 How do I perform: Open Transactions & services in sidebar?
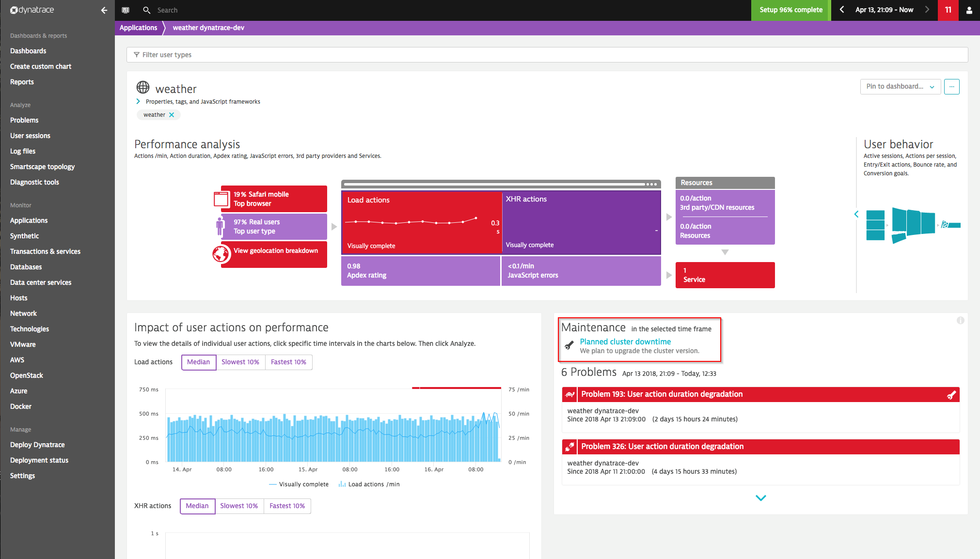click(45, 251)
